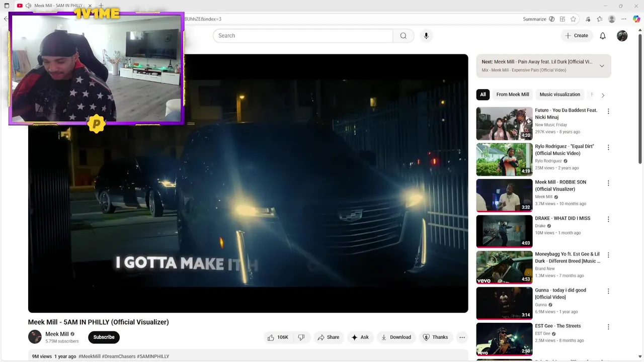Open media control music note icon
The width and height of the screenshot is (644, 362).
pyautogui.click(x=588, y=19)
